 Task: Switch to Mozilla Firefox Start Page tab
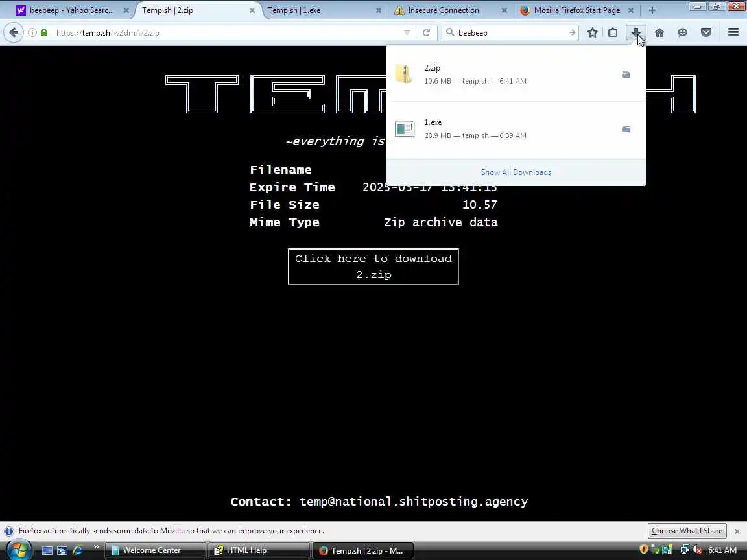pos(576,10)
